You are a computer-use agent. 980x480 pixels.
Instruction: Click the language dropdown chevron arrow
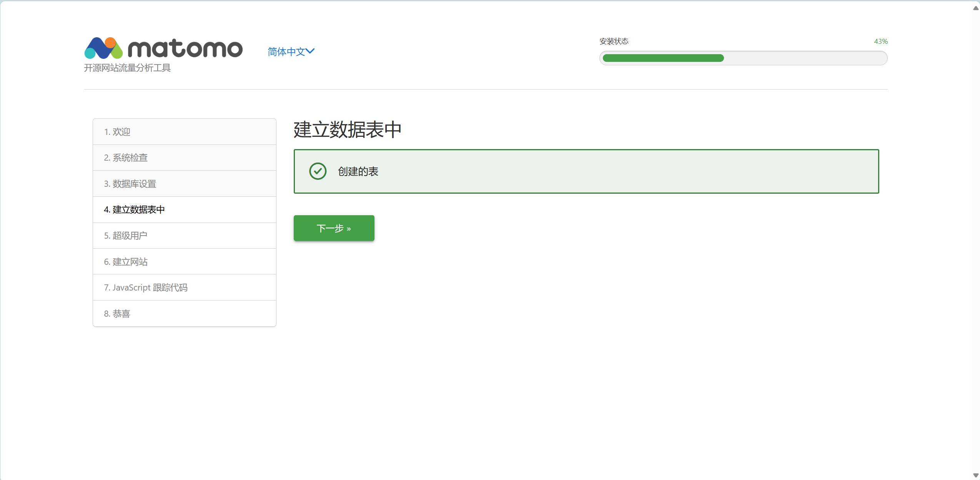(x=310, y=51)
